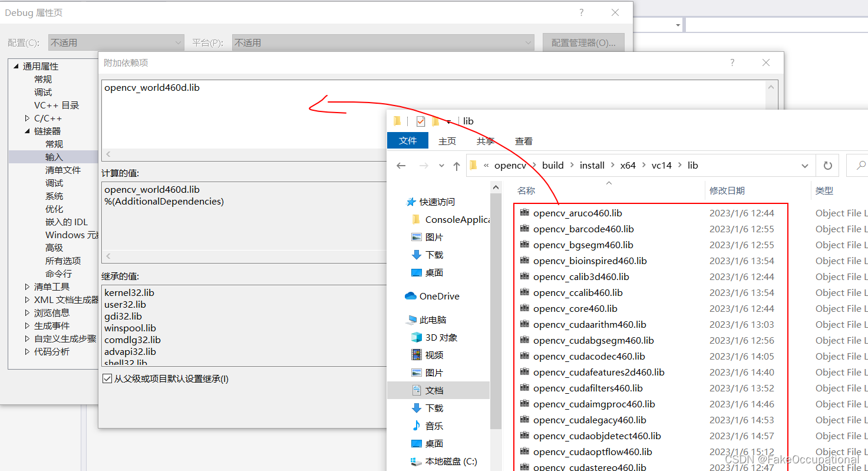
Task: Click the search magnifier icon in Explorer
Action: (860, 166)
